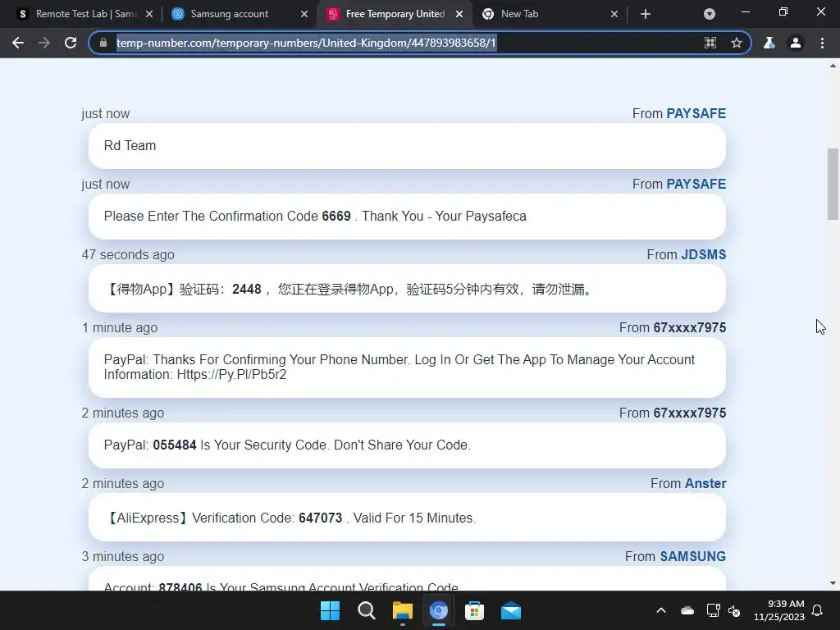Close the Remote Test Lab tab
Viewport: 840px width, 630px height.
[x=149, y=14]
